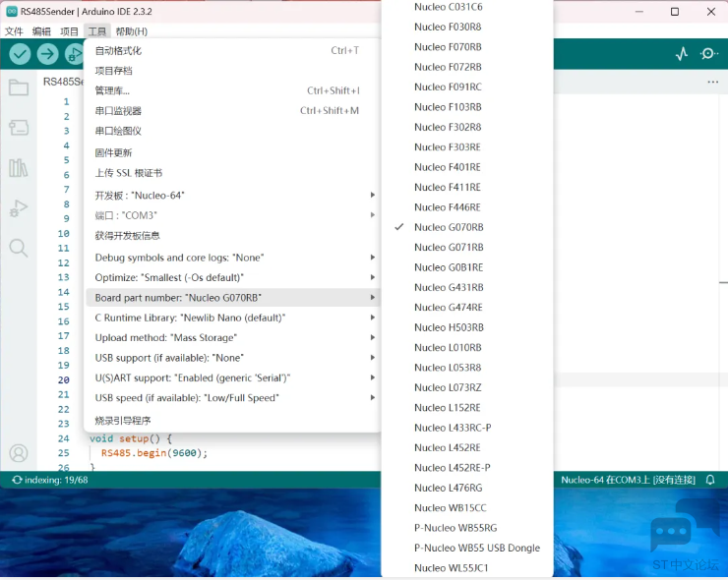
Task: Open the Search sidebar icon
Action: [x=19, y=248]
